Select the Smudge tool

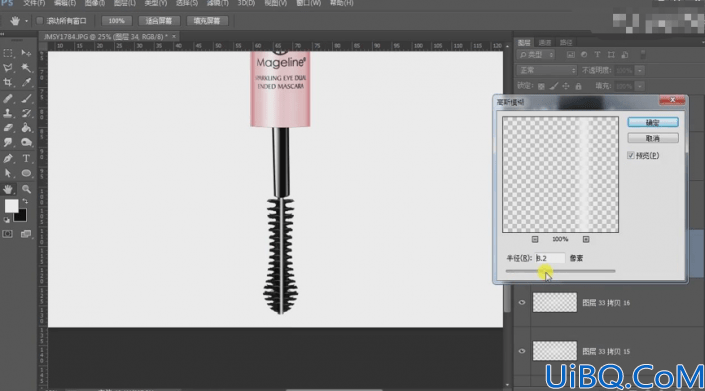point(8,143)
